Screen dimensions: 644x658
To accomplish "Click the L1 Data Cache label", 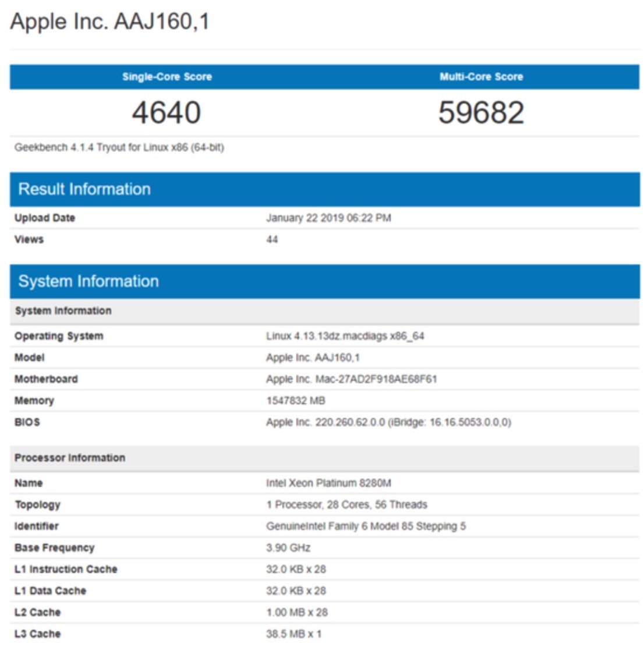I will (x=50, y=591).
